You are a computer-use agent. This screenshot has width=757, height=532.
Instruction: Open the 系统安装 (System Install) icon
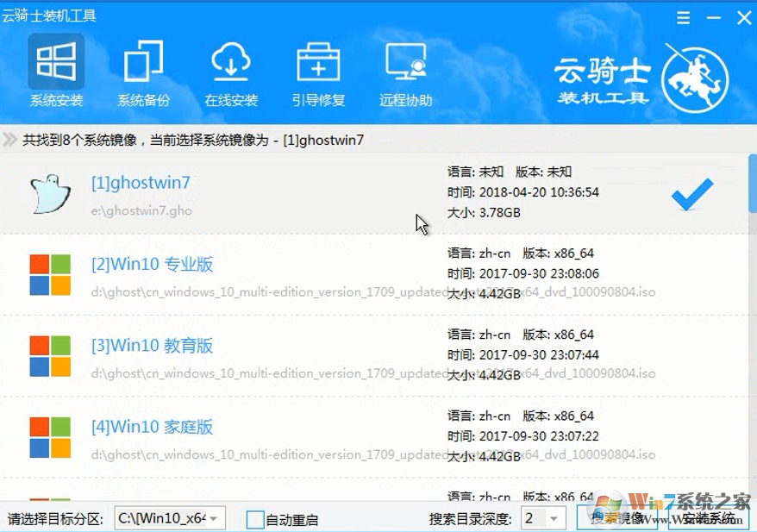pos(56,62)
